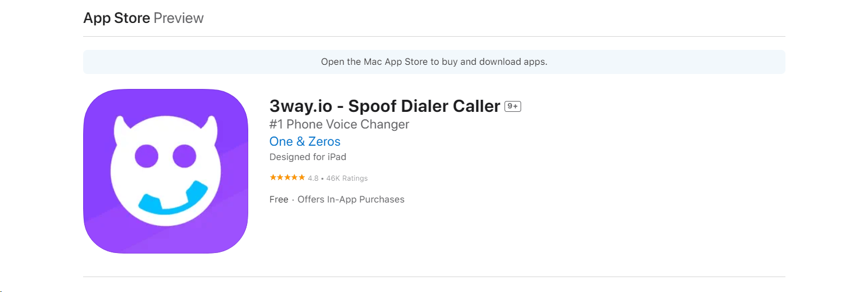Click the Open the Mac App Store banner

434,62
